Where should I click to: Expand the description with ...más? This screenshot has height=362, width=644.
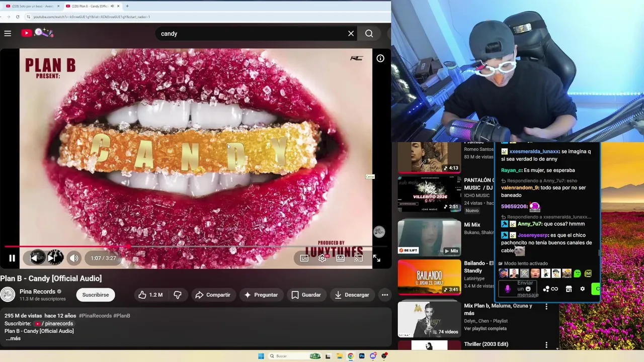13,338
